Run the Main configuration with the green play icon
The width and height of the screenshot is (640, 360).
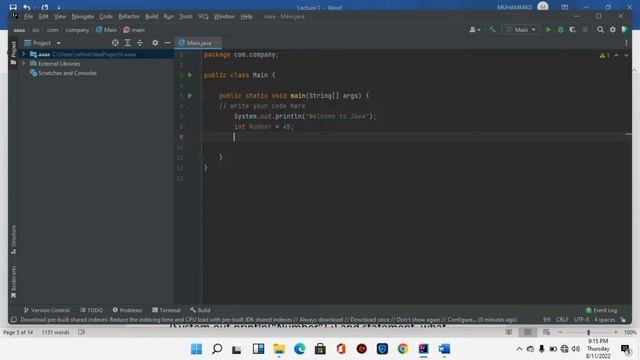coord(548,30)
